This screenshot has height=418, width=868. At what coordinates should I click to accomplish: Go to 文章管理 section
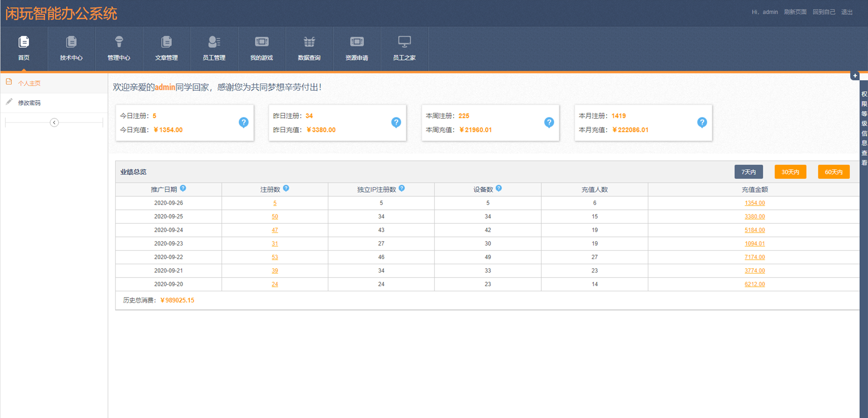coord(166,42)
